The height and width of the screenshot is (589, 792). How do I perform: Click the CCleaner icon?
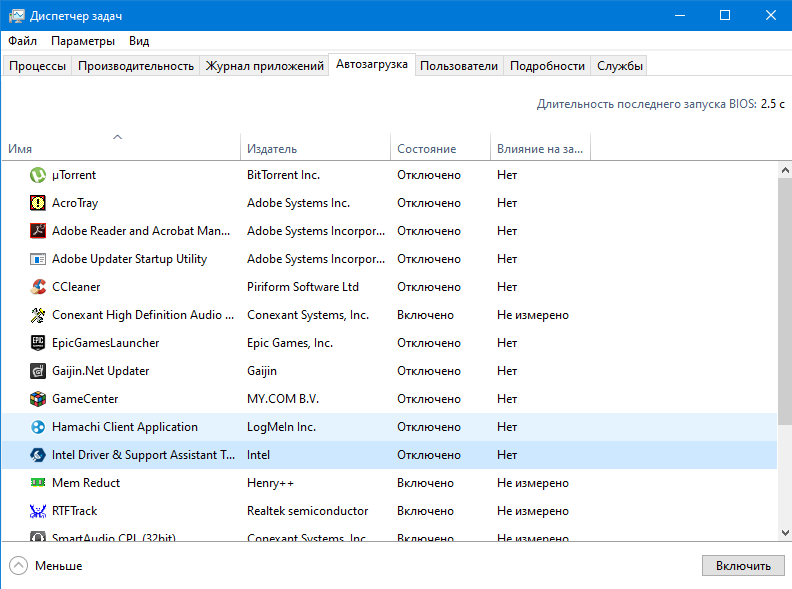[x=38, y=287]
